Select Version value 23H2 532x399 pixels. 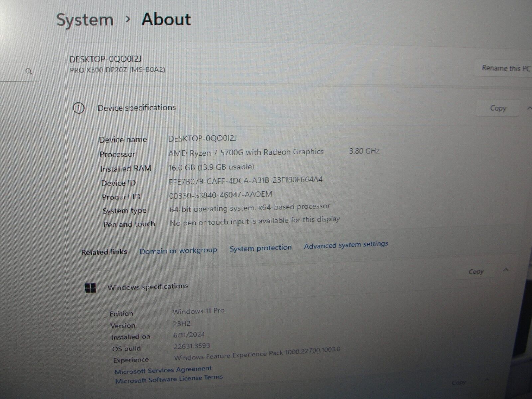tap(181, 323)
